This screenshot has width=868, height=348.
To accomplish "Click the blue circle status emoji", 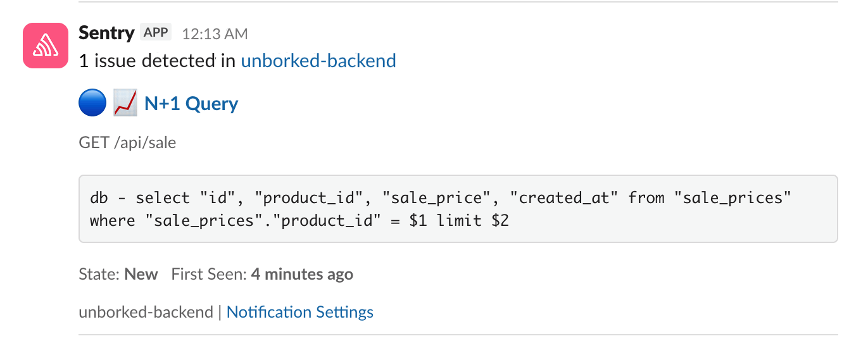I will pos(92,103).
